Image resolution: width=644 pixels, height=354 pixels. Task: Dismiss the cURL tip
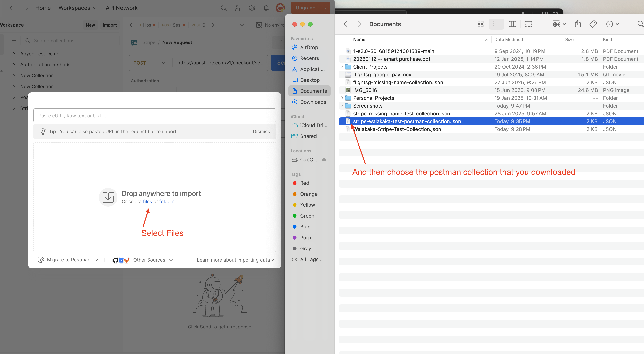(x=261, y=132)
